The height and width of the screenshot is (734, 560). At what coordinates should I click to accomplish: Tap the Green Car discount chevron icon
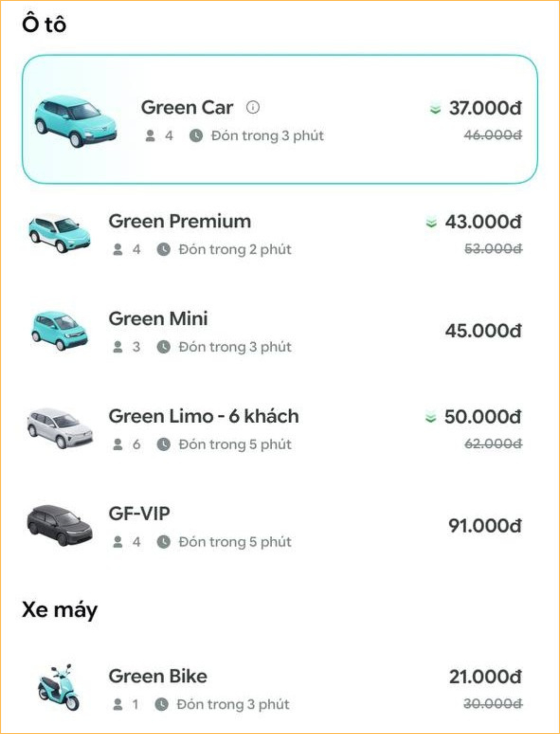point(435,108)
